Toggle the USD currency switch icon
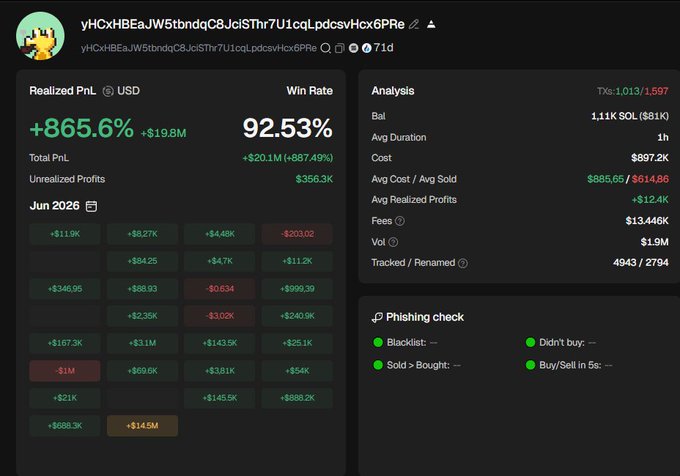Screen dimensions: 680x476 click(x=108, y=91)
